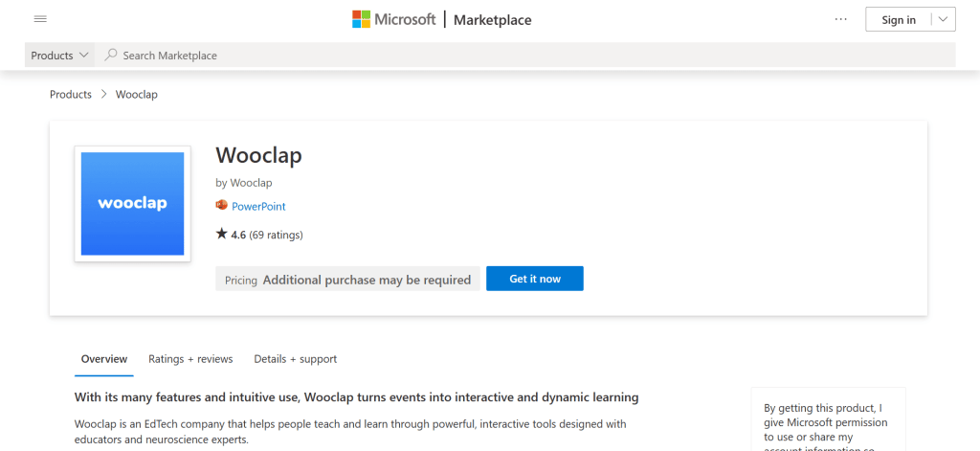Follow the PowerPoint link

258,206
